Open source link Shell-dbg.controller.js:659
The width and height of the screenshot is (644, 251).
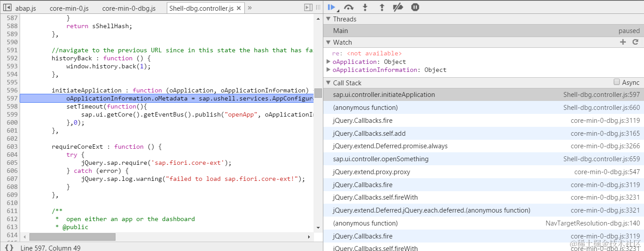tap(601, 159)
